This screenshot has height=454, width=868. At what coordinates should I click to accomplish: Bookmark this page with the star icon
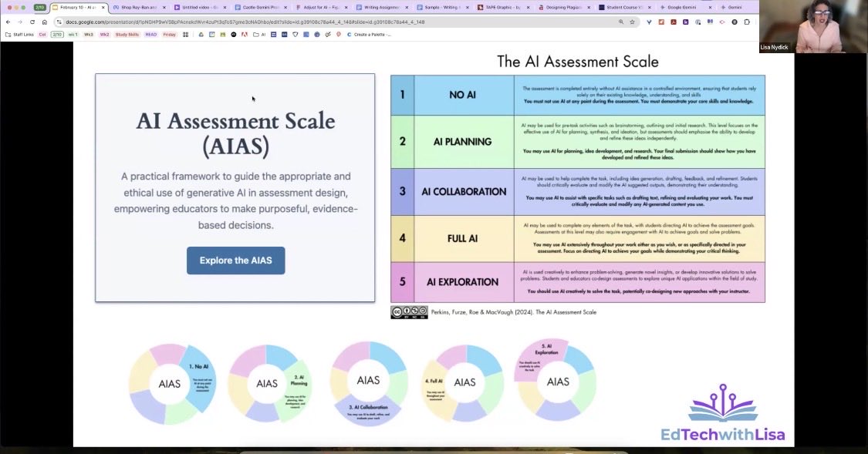pyautogui.click(x=632, y=22)
